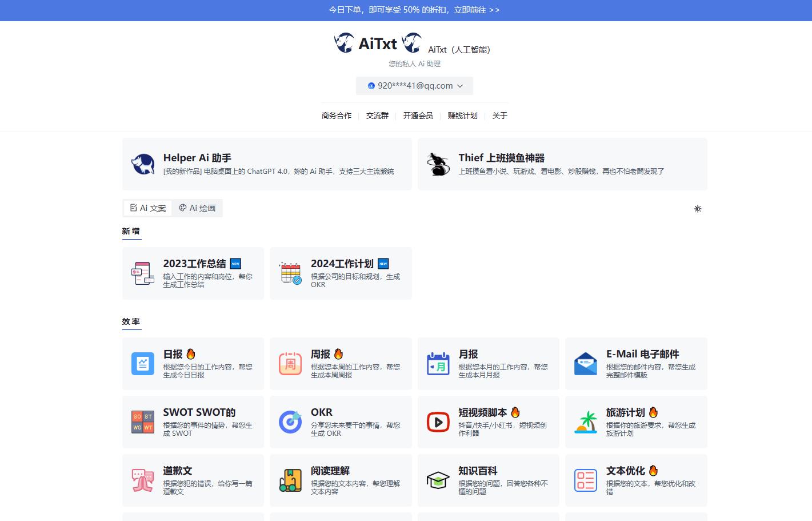Open the 2023工作总结 card
The height and width of the screenshot is (521, 812).
point(193,273)
